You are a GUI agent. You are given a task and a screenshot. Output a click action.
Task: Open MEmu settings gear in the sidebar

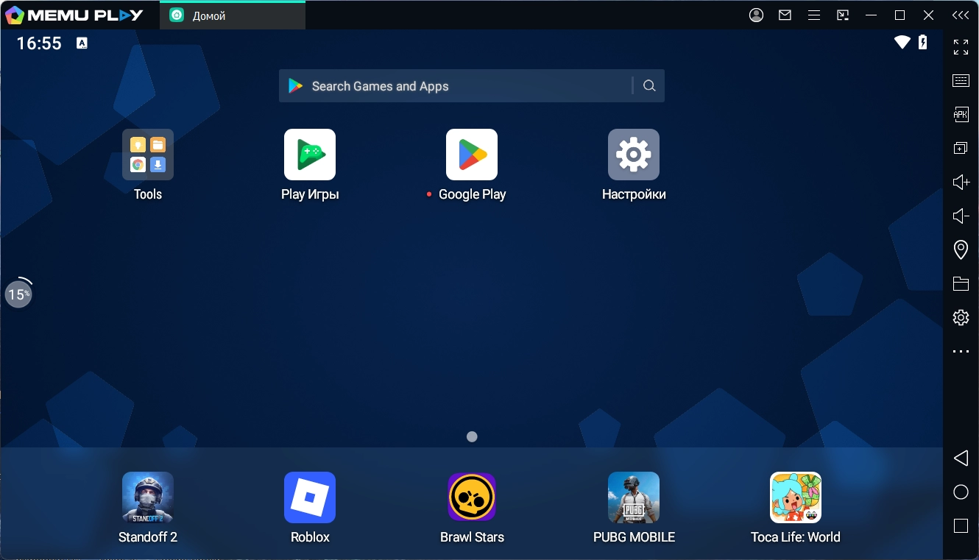(961, 317)
